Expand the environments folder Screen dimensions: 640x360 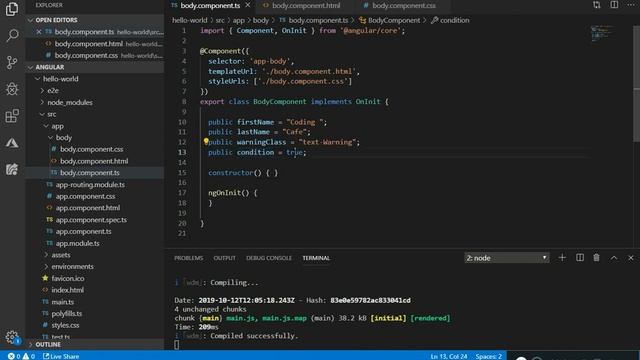[x=46, y=267]
